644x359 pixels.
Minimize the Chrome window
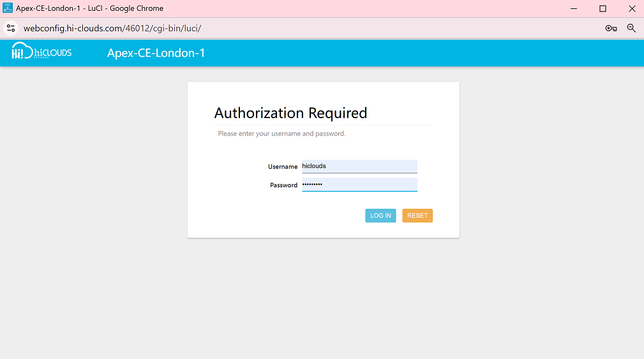point(573,8)
